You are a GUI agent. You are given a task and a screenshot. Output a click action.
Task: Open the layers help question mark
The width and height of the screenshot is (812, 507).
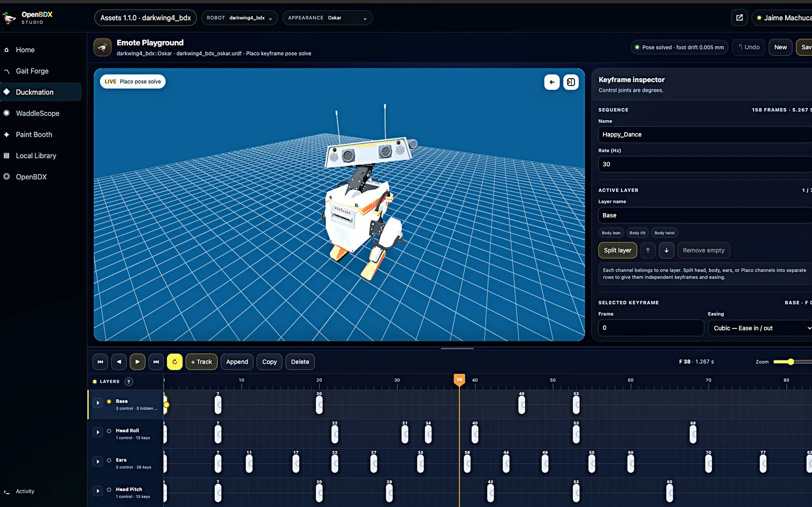129,382
